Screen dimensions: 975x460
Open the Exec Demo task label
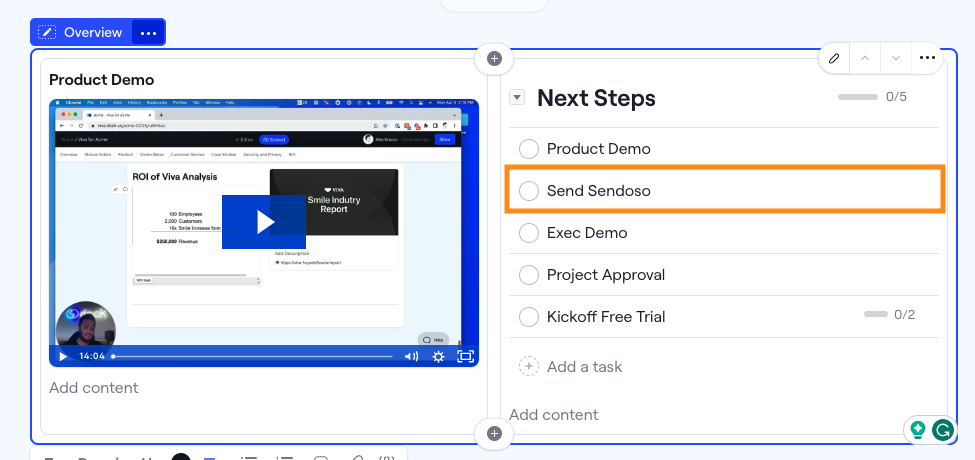point(587,233)
